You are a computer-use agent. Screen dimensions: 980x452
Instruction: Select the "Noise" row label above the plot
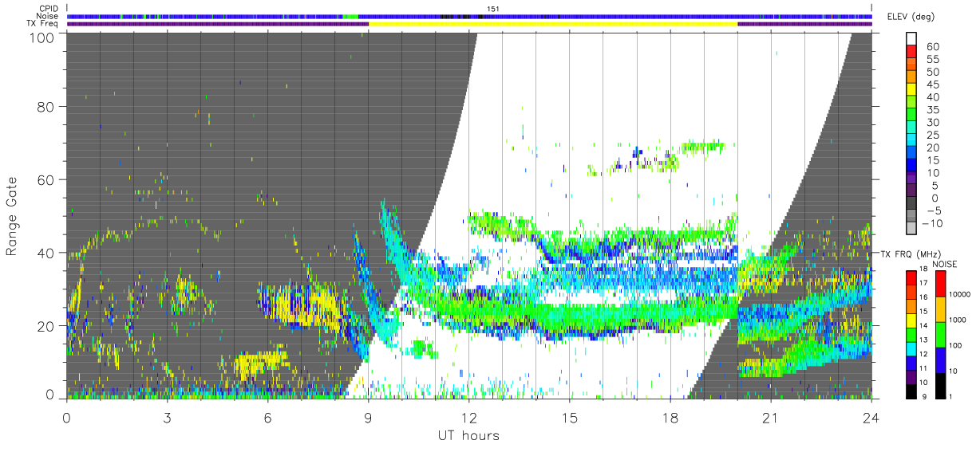pos(46,16)
